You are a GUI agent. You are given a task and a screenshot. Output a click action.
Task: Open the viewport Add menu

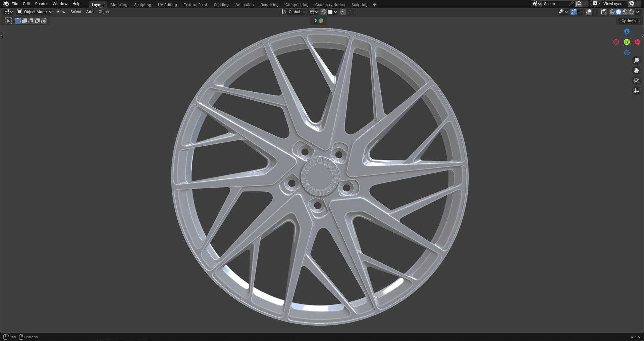pos(90,12)
